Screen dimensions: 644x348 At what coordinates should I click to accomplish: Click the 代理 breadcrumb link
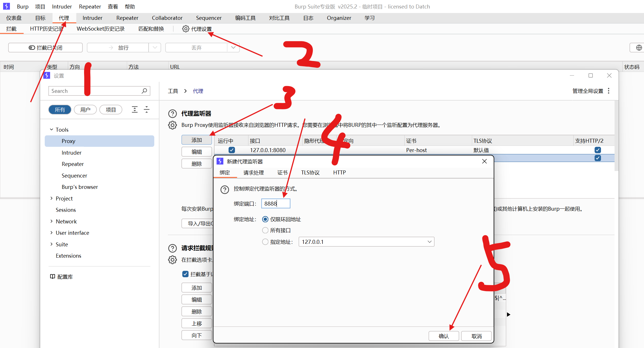[x=198, y=91]
